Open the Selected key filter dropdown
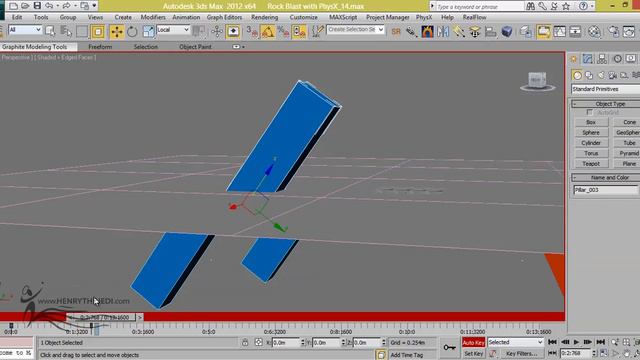 point(516,342)
